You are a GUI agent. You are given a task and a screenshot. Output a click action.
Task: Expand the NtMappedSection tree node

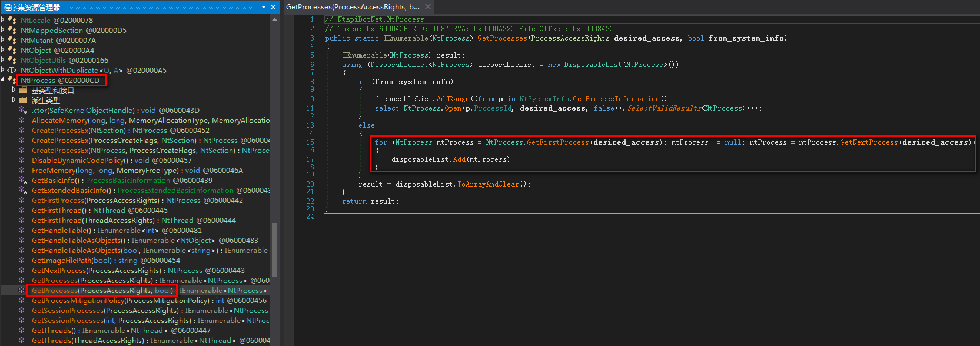coord(4,31)
